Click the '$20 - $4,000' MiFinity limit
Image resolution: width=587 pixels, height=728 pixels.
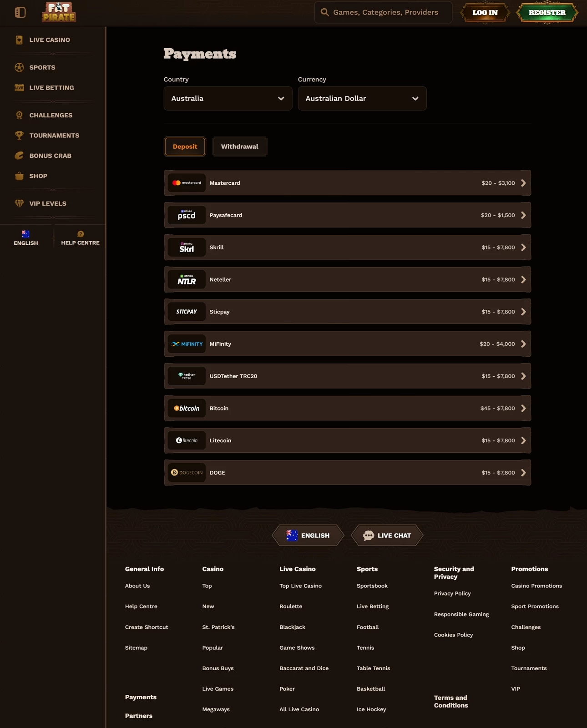point(497,344)
